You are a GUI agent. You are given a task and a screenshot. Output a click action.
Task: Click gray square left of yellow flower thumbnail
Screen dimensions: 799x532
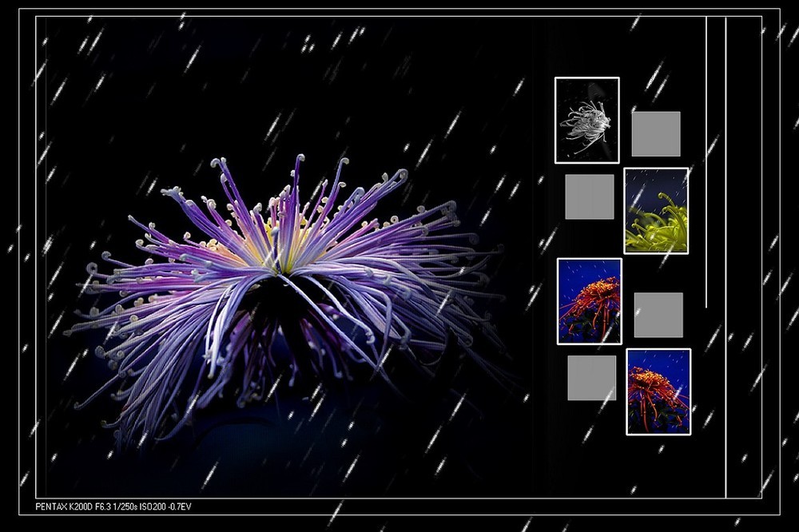590,197
